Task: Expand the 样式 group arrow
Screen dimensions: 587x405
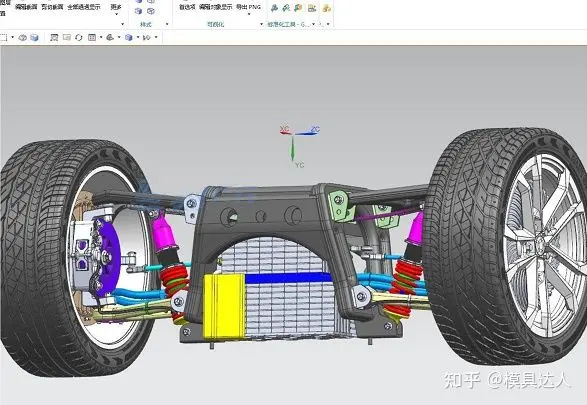Action: (x=167, y=24)
